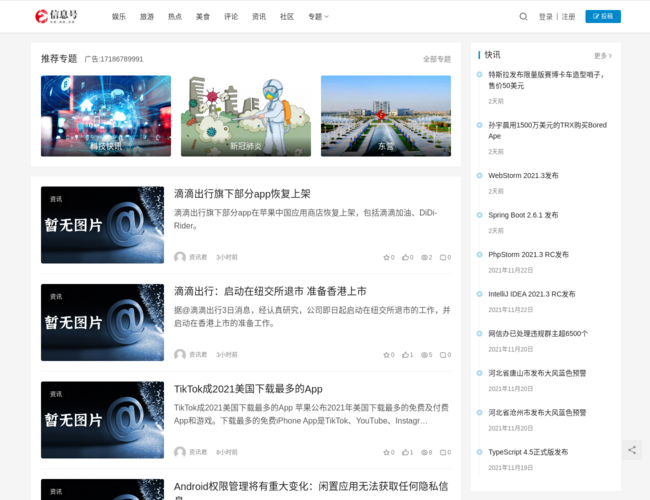Open the 评论 nav item
Viewport: 650px width, 500px height.
click(231, 17)
